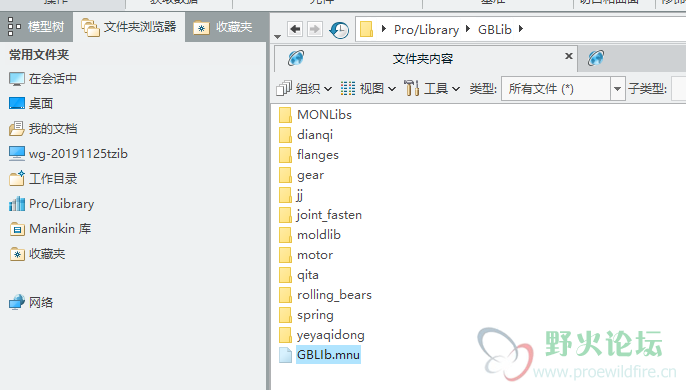Open the Pro/Library folder in common folders
686x390 pixels.
coord(52,204)
